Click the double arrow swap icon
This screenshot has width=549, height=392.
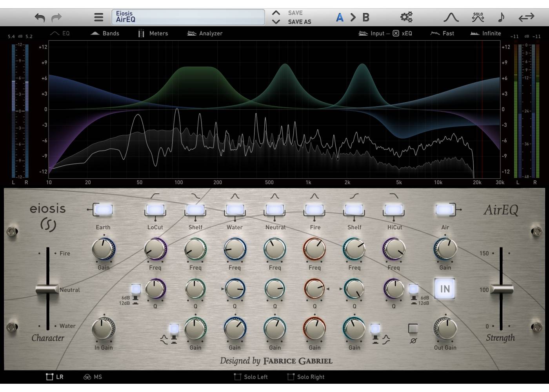coord(526,17)
